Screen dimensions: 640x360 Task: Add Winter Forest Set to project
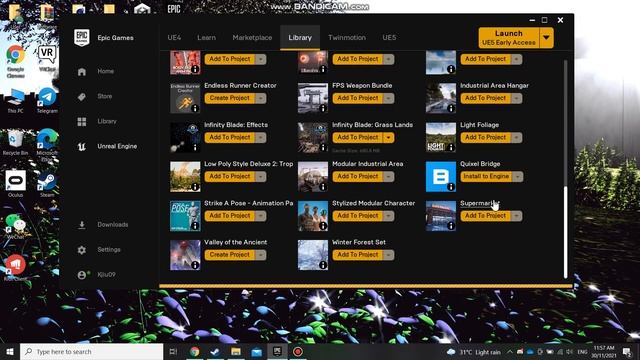[x=358, y=255]
